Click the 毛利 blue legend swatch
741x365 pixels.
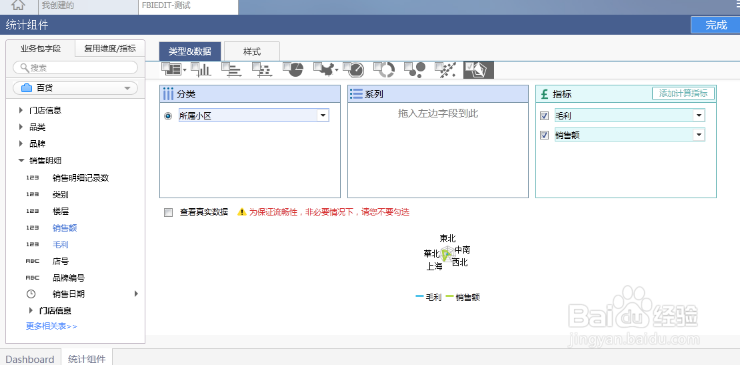click(x=420, y=296)
